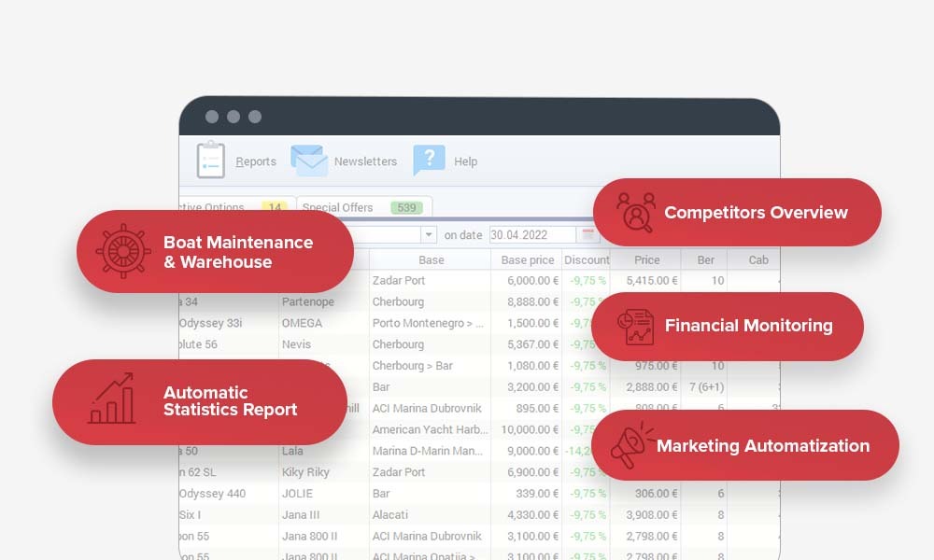
Task: Open the calendar picker beside the date
Action: point(588,234)
